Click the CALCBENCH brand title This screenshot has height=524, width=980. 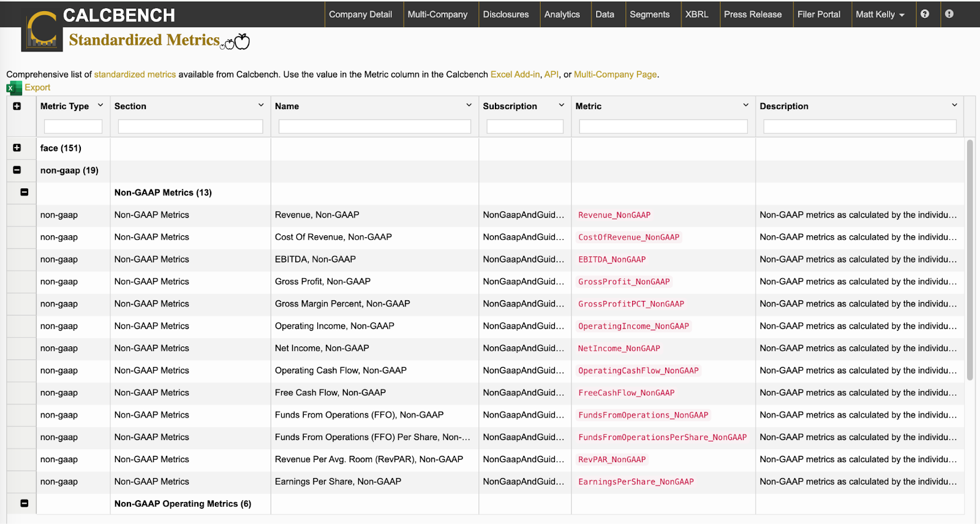pos(119,15)
